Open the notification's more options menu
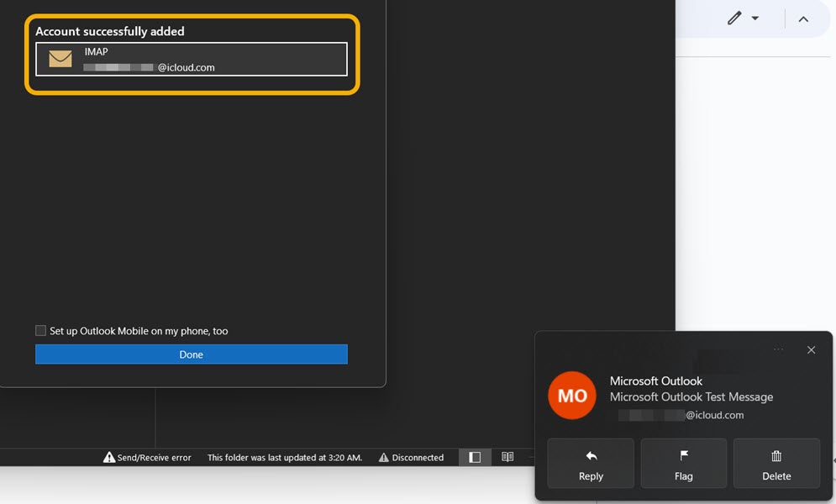Screen dimensions: 836x504 tap(777, 349)
